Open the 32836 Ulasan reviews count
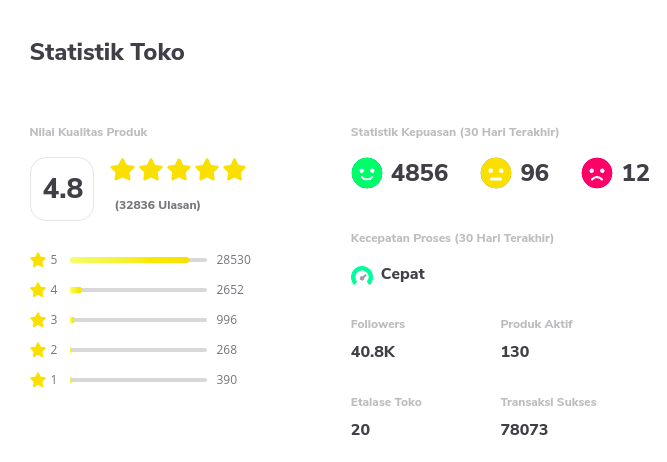Image resolution: width=667 pixels, height=462 pixels. tap(158, 205)
